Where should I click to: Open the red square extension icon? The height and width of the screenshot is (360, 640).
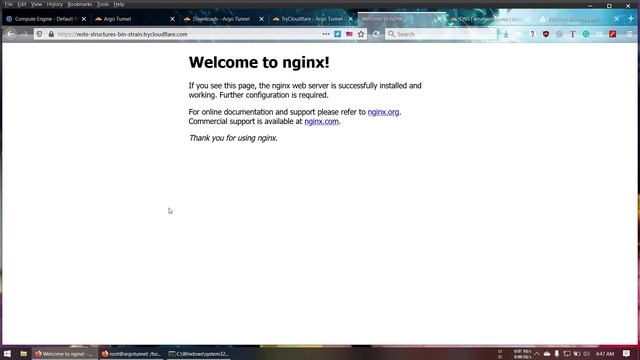click(613, 34)
